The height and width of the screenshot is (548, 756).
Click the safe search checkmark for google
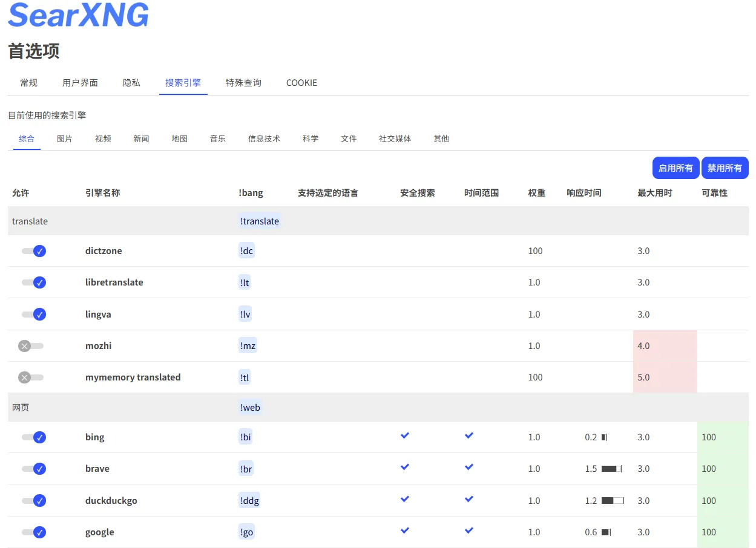[x=405, y=530]
